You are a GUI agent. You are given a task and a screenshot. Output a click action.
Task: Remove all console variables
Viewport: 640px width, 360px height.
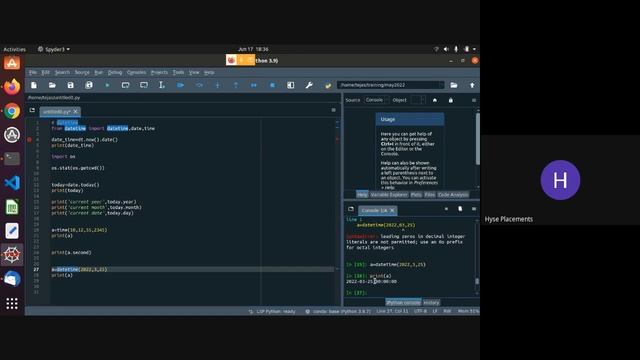pyautogui.click(x=460, y=209)
